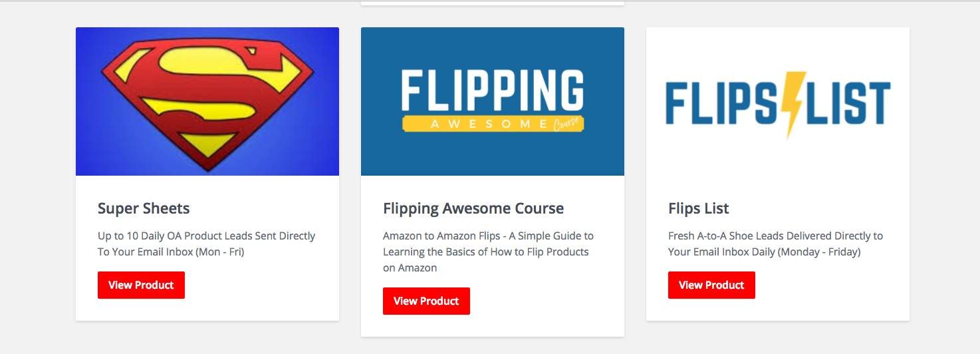
Task: Select the Flips List heading
Action: (x=699, y=208)
